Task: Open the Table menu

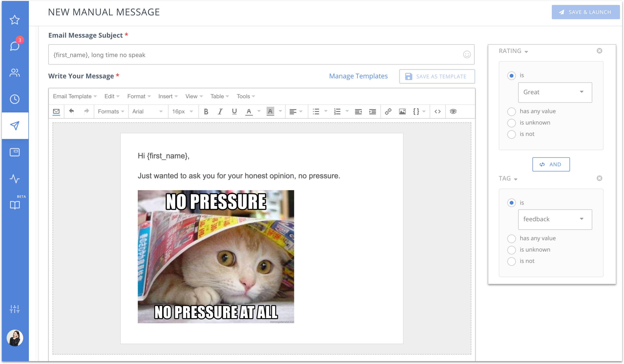Action: pos(219,96)
